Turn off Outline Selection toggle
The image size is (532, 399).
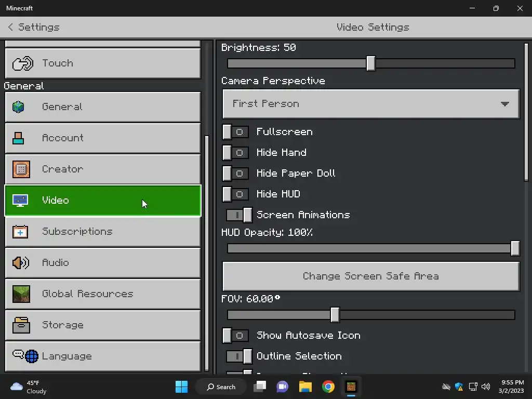[239, 356]
